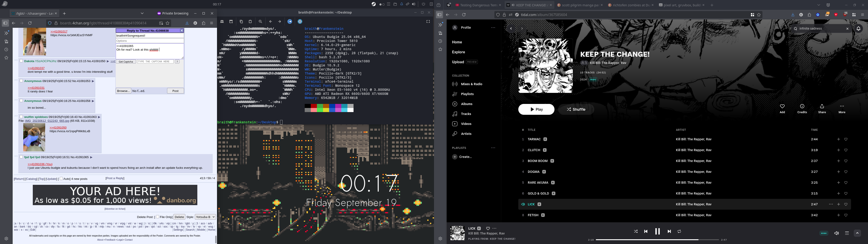
Task: Open the Style dropdown Yotsuba B
Action: (205, 217)
